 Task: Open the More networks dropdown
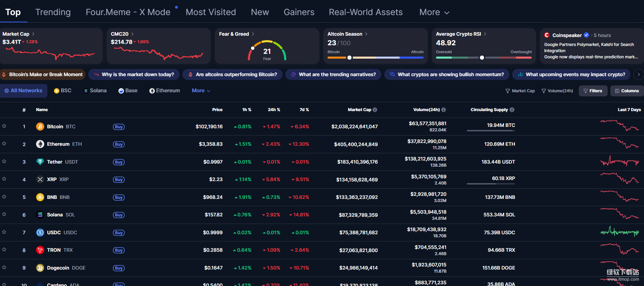click(x=201, y=91)
